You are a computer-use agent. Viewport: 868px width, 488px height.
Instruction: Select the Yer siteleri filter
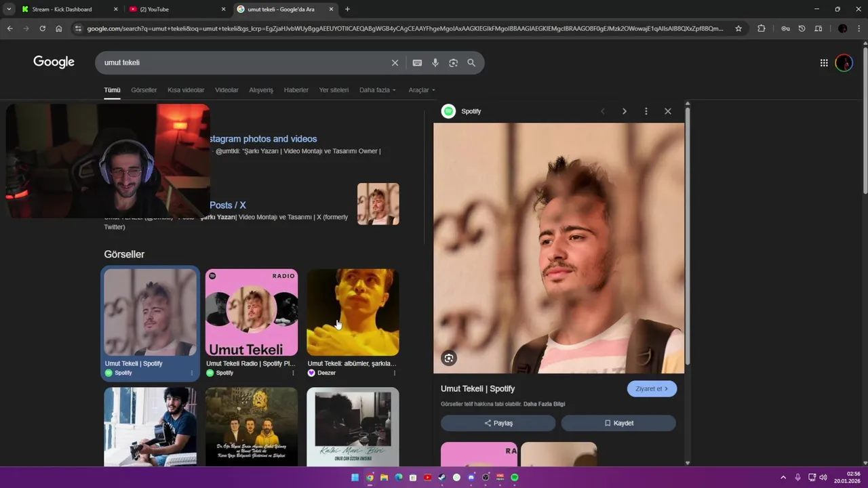(334, 90)
